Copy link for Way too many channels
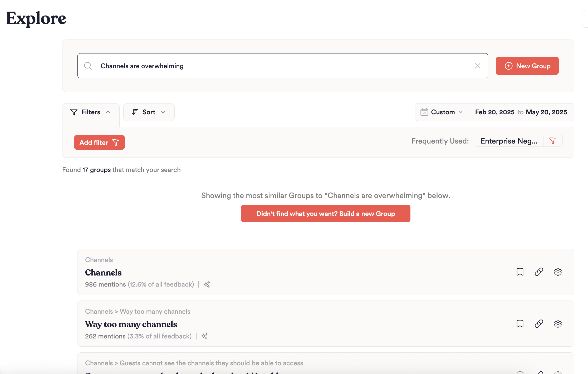The width and height of the screenshot is (588, 374). click(x=539, y=324)
